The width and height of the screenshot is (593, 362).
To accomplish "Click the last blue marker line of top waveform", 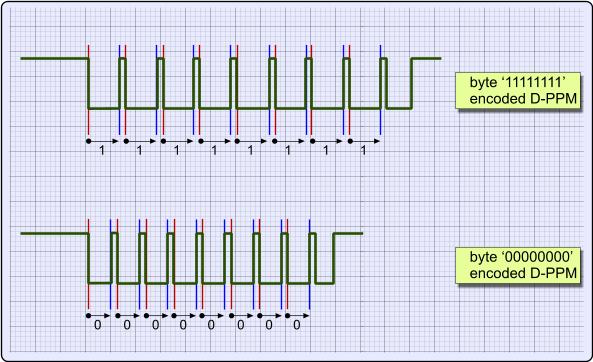I will (x=380, y=90).
